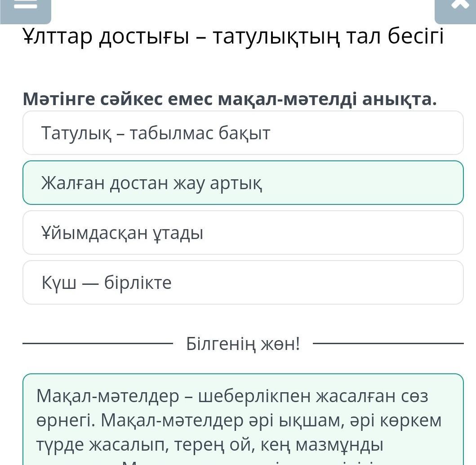Screen dimensions: 476x465
Task: Click info line "түрде жасалып, терең ой"
Action: (x=209, y=445)
